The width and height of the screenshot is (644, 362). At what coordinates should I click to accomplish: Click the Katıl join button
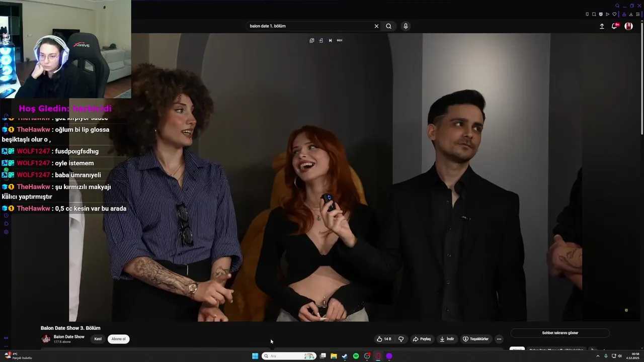pos(98,339)
